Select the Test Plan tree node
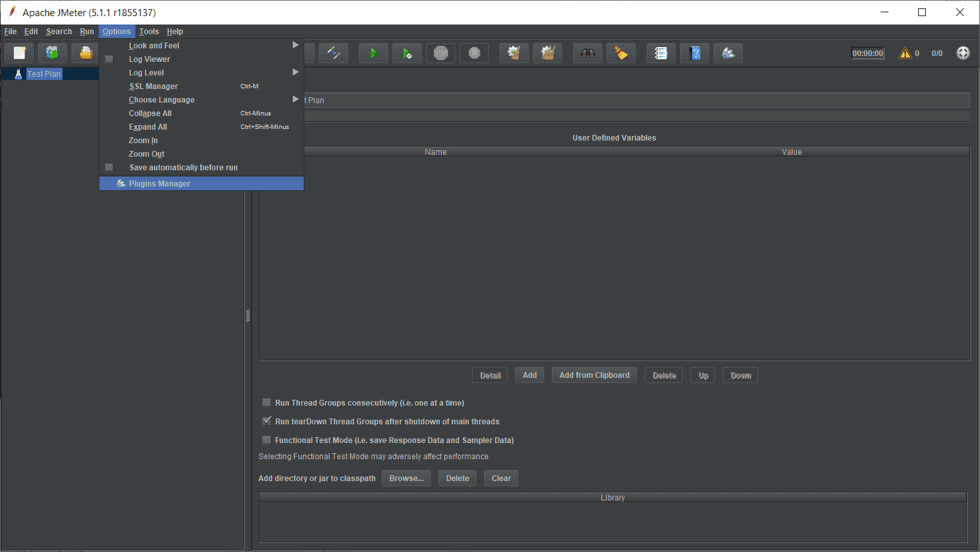Viewport: 980px width, 552px height. click(x=44, y=74)
